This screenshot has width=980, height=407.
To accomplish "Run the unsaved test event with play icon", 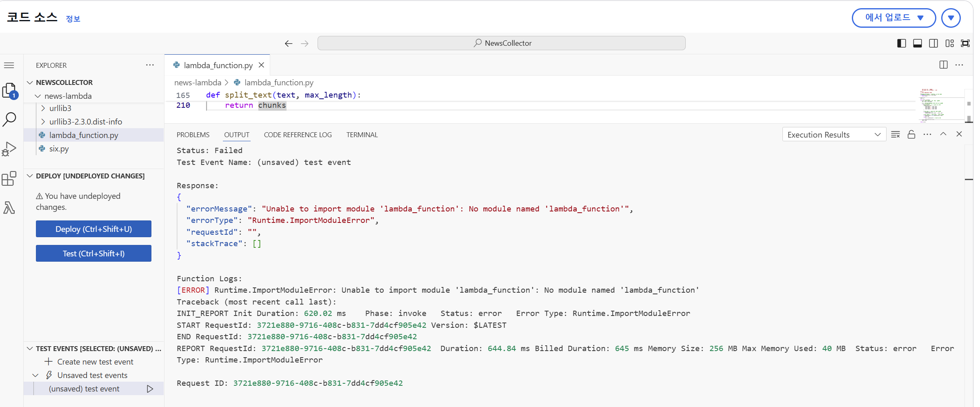I will coord(150,389).
